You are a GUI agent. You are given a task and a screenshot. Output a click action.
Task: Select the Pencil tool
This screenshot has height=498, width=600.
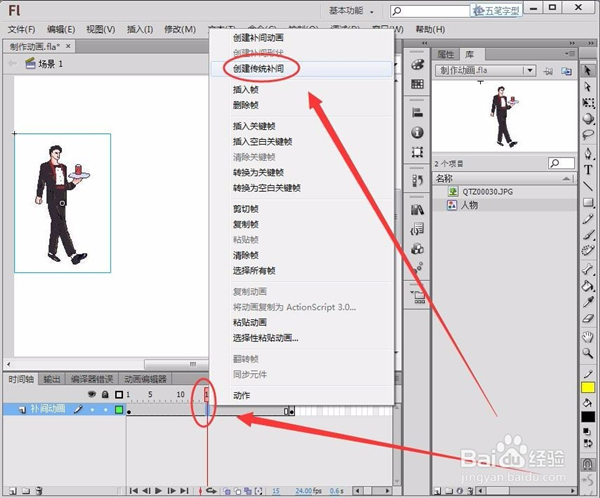588,219
